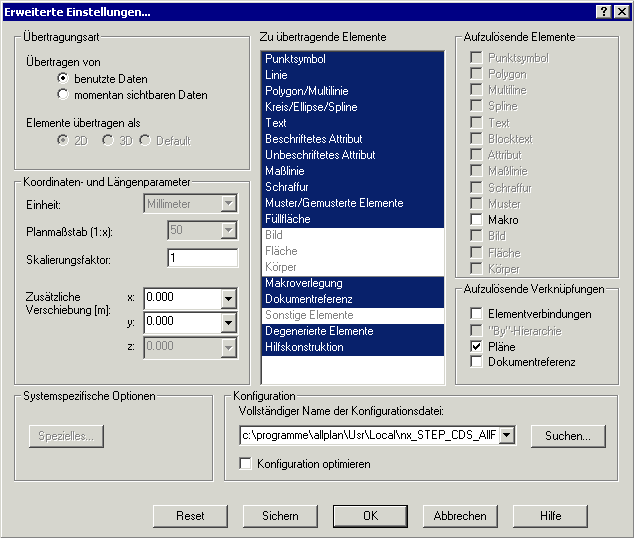The width and height of the screenshot is (634, 538).
Task: Click the Spezielles... button
Action: pos(66,436)
